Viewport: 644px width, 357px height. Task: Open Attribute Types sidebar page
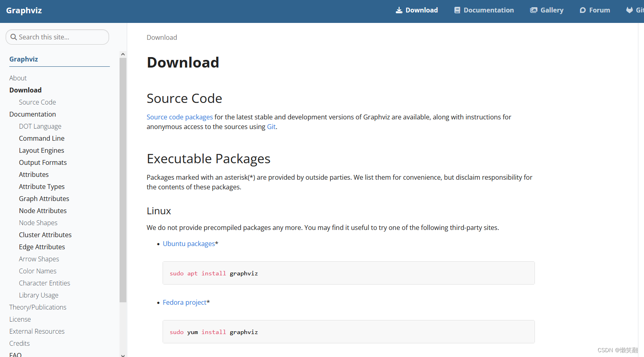point(42,187)
